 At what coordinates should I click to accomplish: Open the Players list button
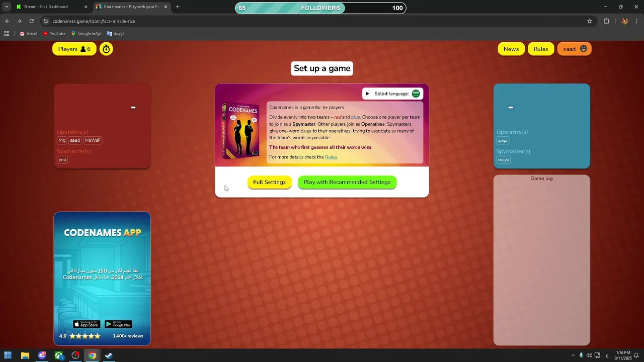coord(74,49)
